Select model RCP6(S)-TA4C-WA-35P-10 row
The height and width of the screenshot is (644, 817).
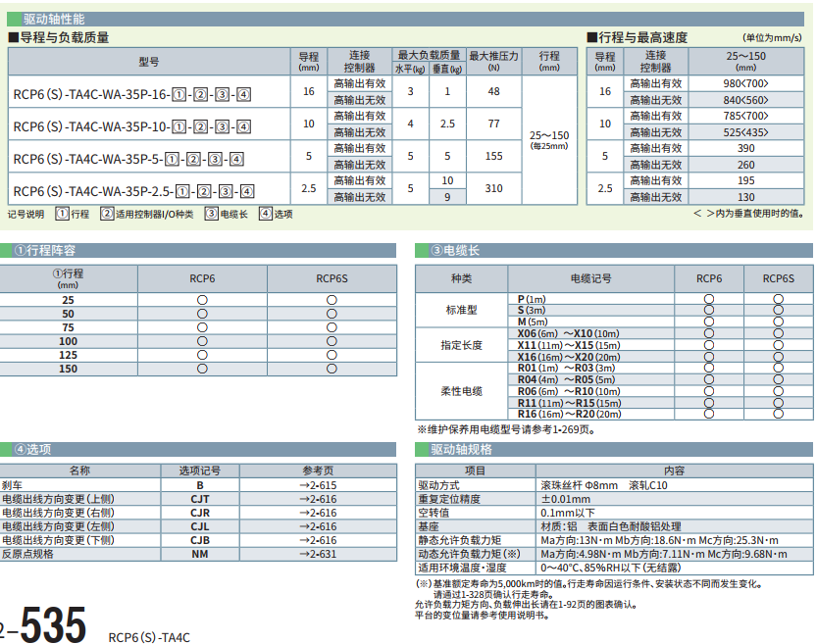pyautogui.click(x=131, y=126)
